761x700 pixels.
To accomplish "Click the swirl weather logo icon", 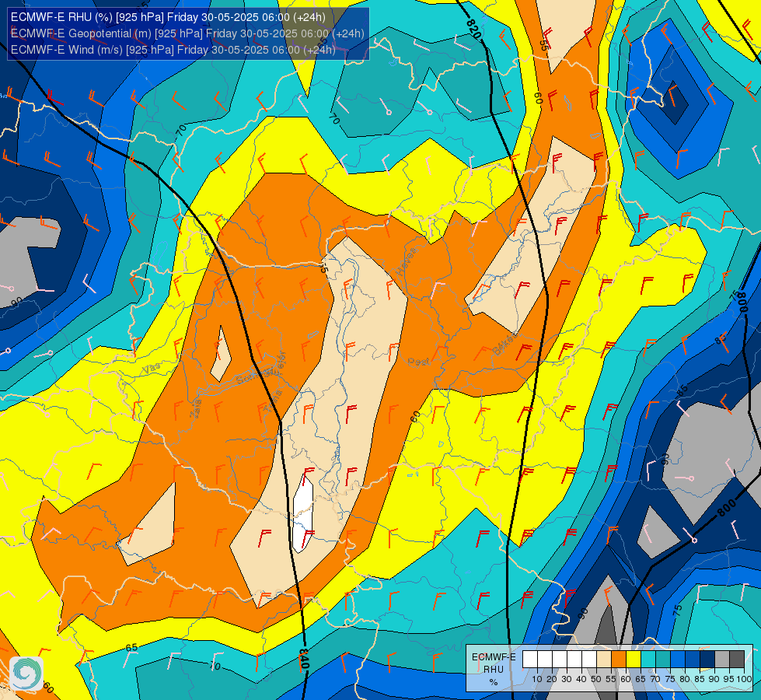I will [x=26, y=674].
